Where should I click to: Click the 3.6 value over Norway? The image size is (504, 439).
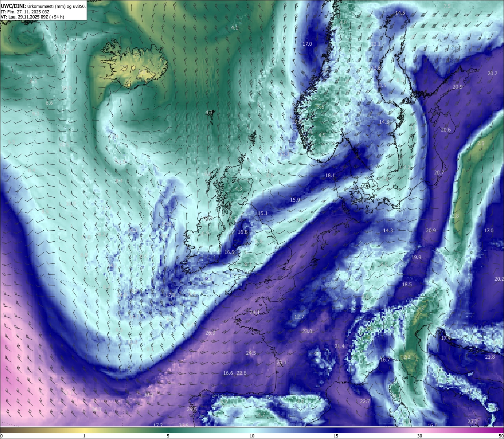321,107
